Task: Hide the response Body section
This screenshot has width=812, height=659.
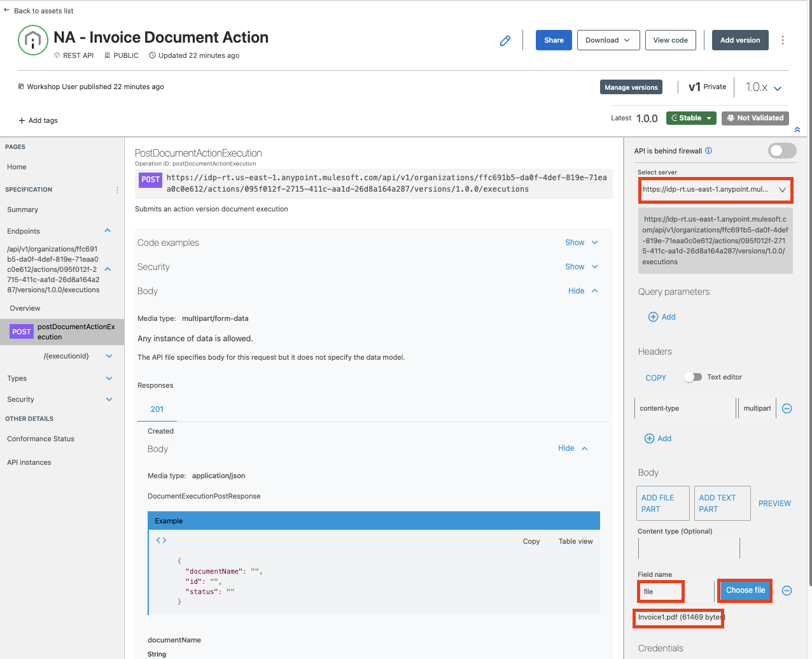Action: [x=573, y=448]
